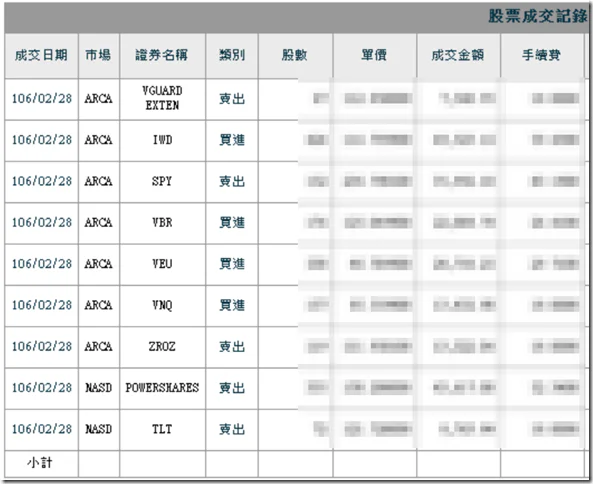The height and width of the screenshot is (484, 593).
Task: Click the ARCA market cell in the VNQ row
Action: [x=98, y=305]
